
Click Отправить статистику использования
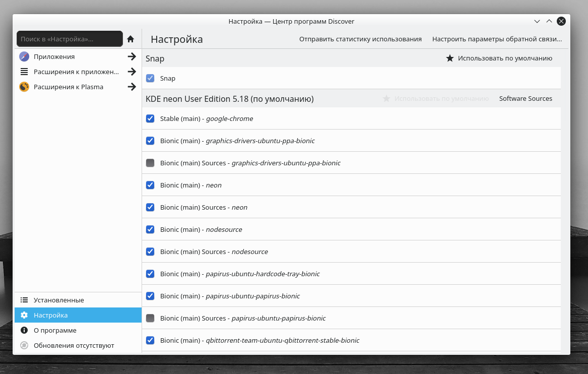click(360, 38)
